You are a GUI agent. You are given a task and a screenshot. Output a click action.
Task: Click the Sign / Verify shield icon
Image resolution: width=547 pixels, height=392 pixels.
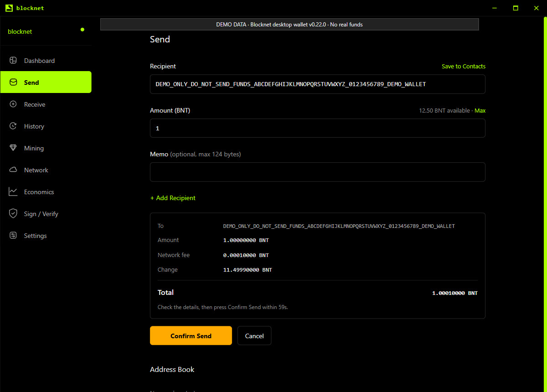(x=13, y=214)
